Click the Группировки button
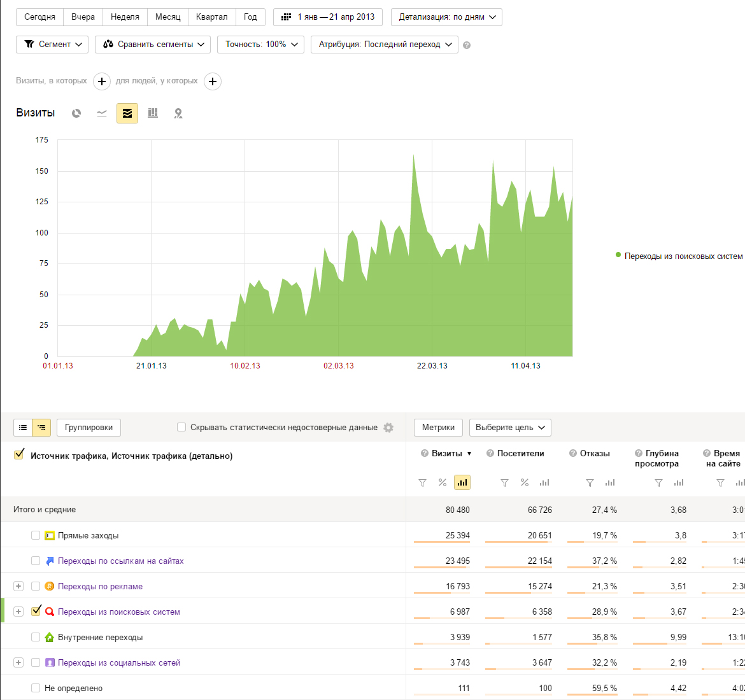 89,428
